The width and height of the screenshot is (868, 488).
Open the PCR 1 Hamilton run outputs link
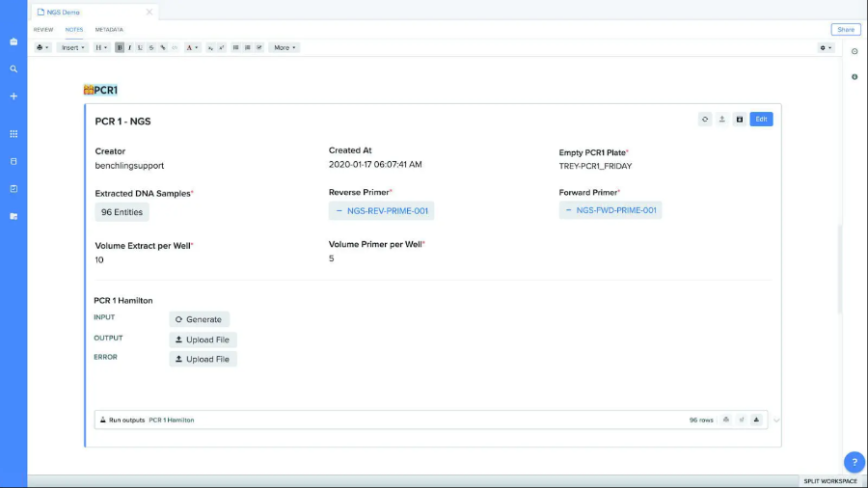tap(171, 420)
